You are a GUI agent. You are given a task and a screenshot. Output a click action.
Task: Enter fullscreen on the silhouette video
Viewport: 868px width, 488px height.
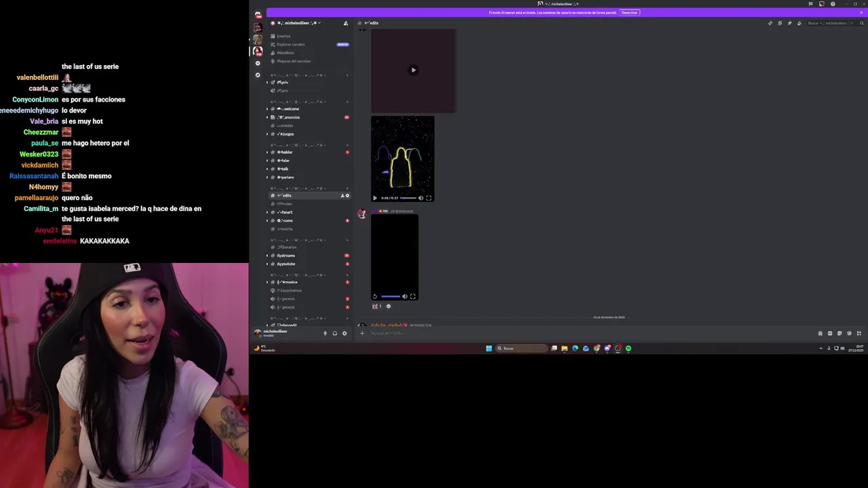pos(429,198)
